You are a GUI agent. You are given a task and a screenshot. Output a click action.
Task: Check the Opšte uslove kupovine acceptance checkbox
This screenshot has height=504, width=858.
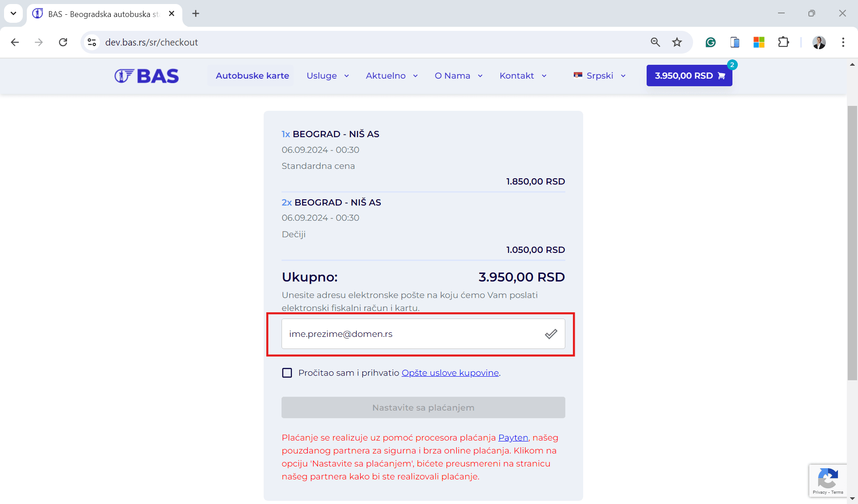pos(287,373)
